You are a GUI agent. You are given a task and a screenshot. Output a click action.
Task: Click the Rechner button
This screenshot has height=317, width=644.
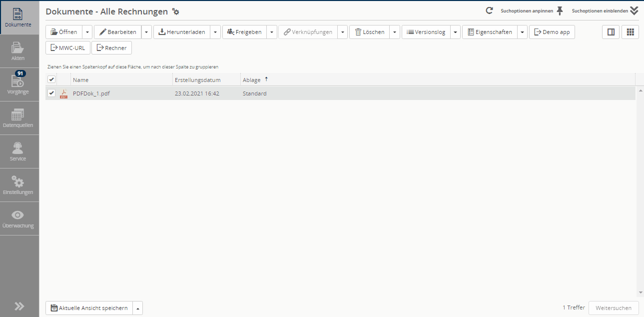[111, 48]
